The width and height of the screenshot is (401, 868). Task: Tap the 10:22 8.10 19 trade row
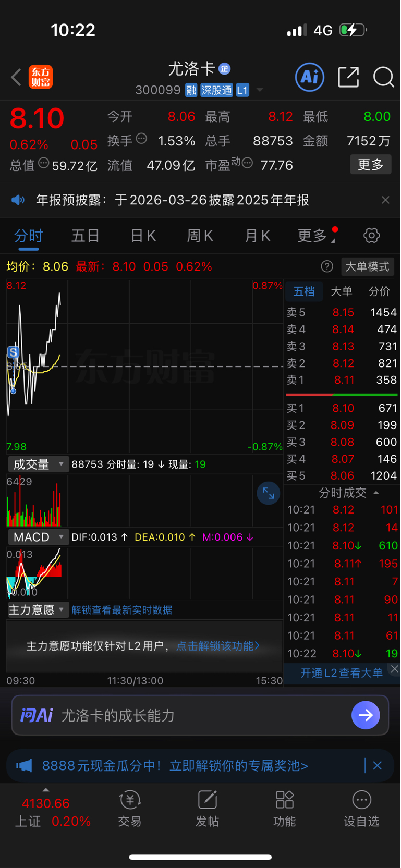pos(342,654)
